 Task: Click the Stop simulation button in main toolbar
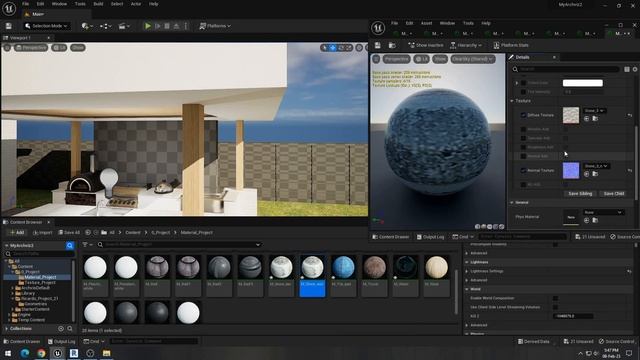click(x=167, y=26)
